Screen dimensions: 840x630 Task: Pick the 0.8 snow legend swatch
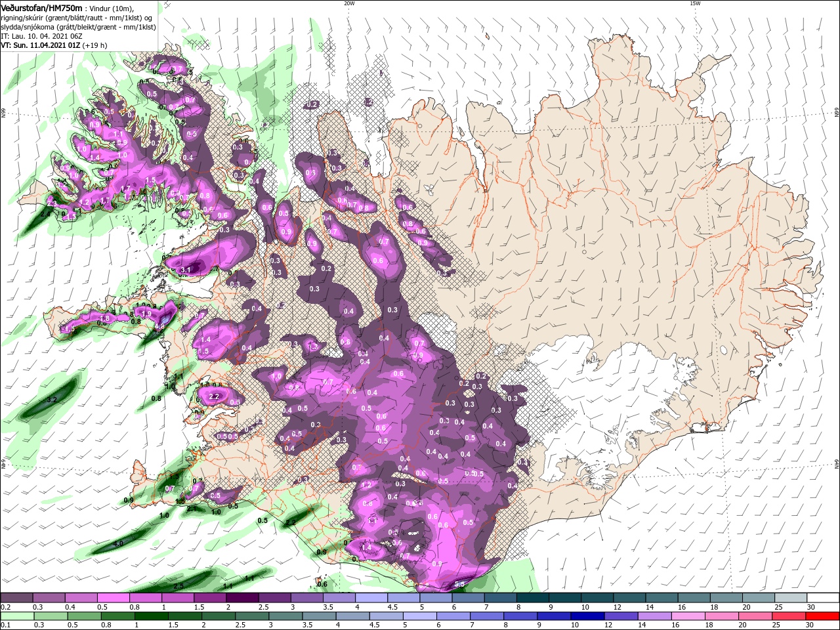pyautogui.click(x=145, y=598)
